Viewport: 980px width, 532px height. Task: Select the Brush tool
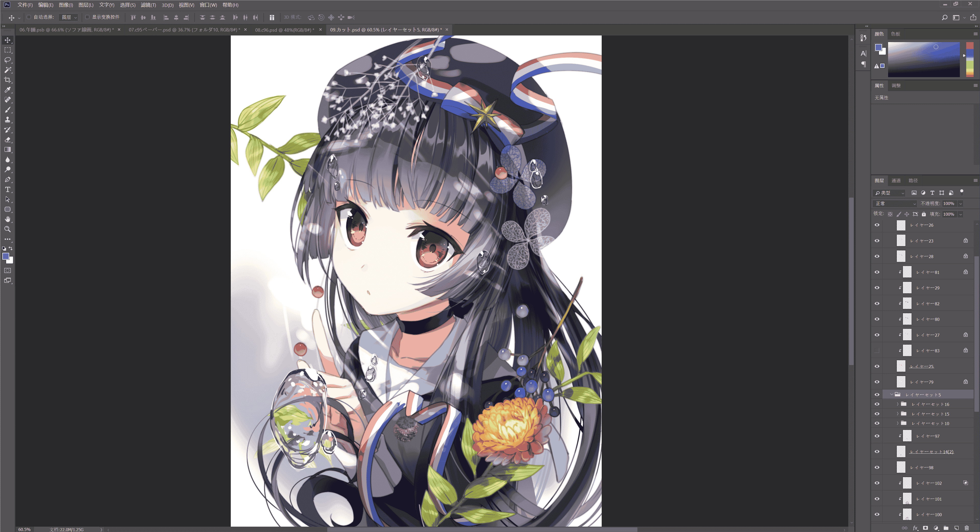tap(8, 110)
